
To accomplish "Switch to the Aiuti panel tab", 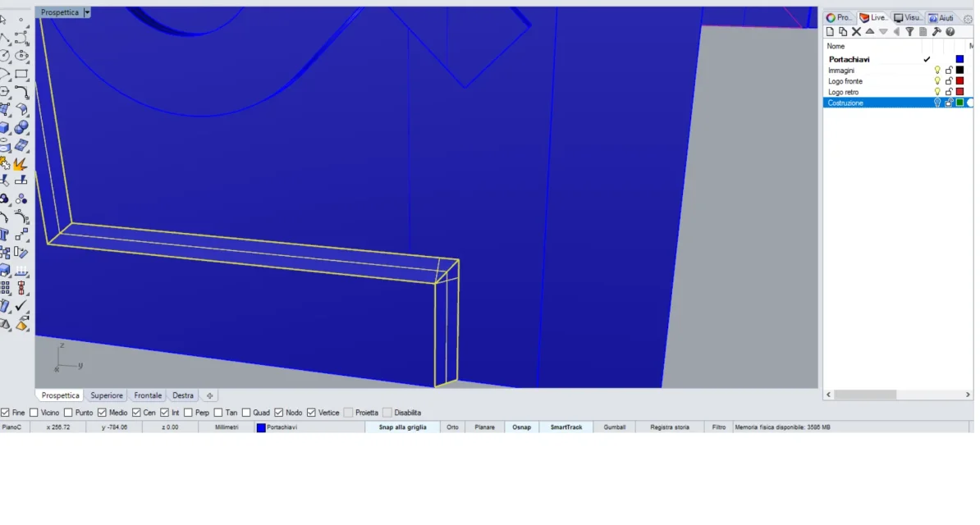I will coord(941,18).
